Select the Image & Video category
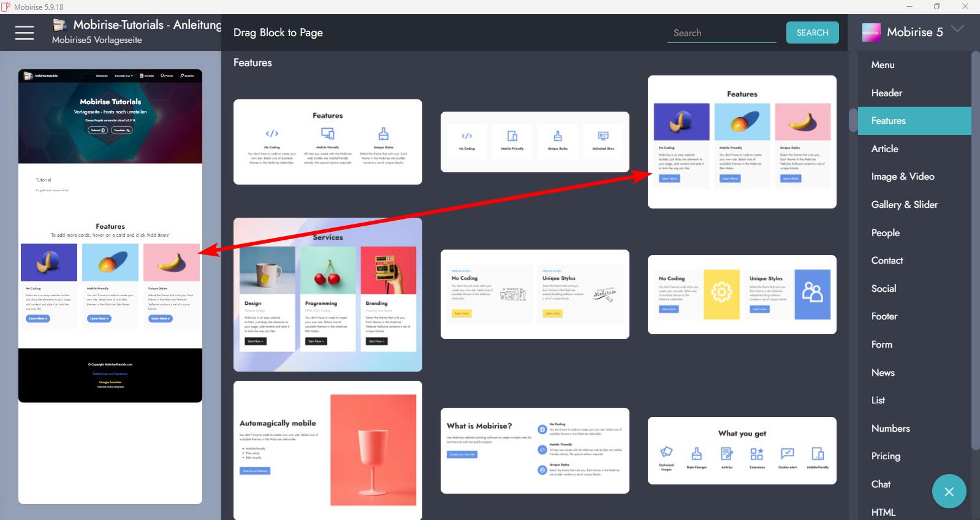 click(x=902, y=177)
